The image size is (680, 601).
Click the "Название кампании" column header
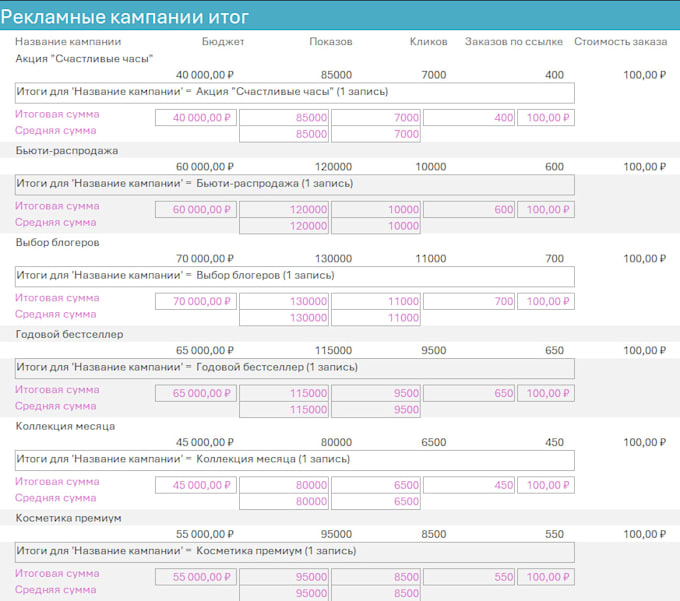(x=68, y=42)
